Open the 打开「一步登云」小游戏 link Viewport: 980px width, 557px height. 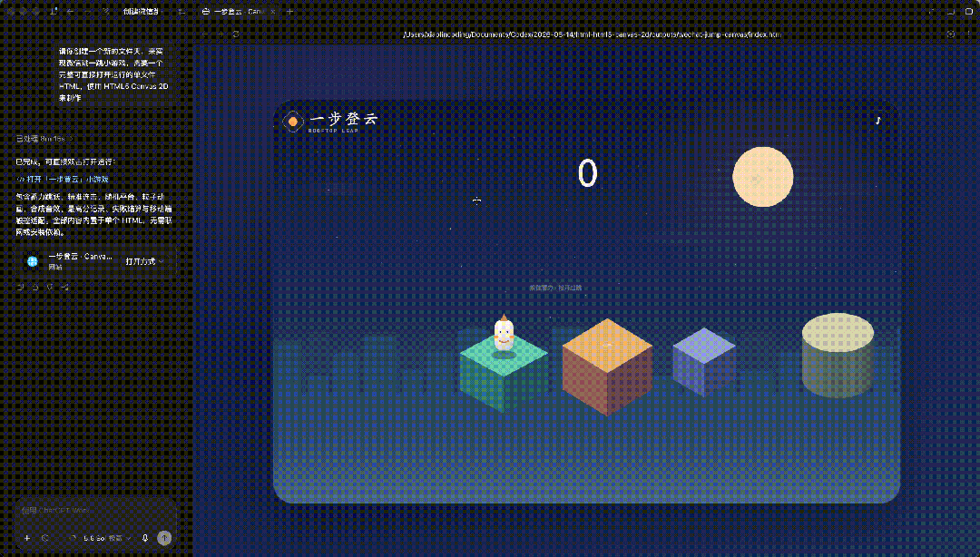[x=63, y=180]
